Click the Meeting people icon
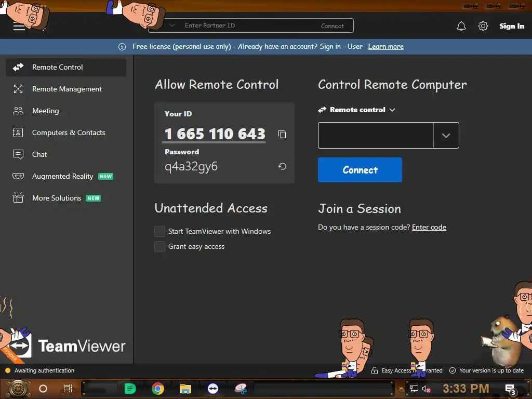 (x=18, y=111)
